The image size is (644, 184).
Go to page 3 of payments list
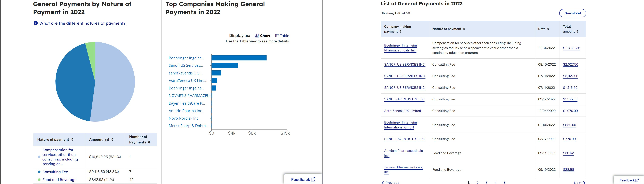(x=486, y=182)
